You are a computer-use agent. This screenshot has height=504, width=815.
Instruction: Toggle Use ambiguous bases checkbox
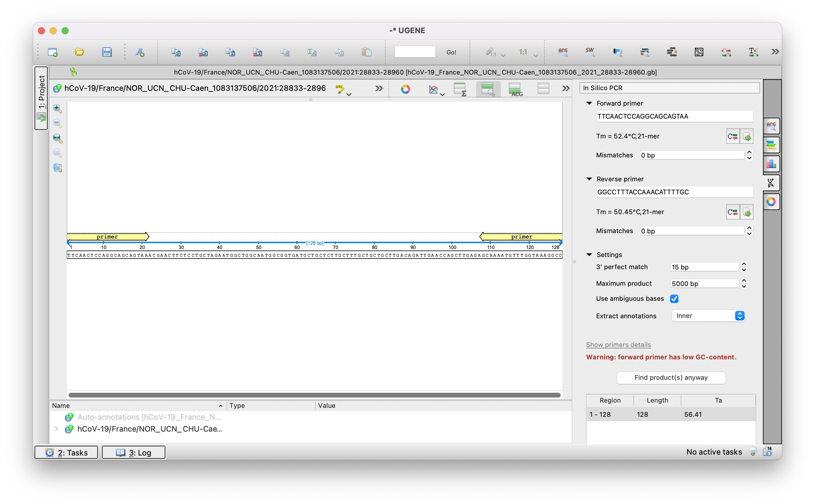[674, 299]
